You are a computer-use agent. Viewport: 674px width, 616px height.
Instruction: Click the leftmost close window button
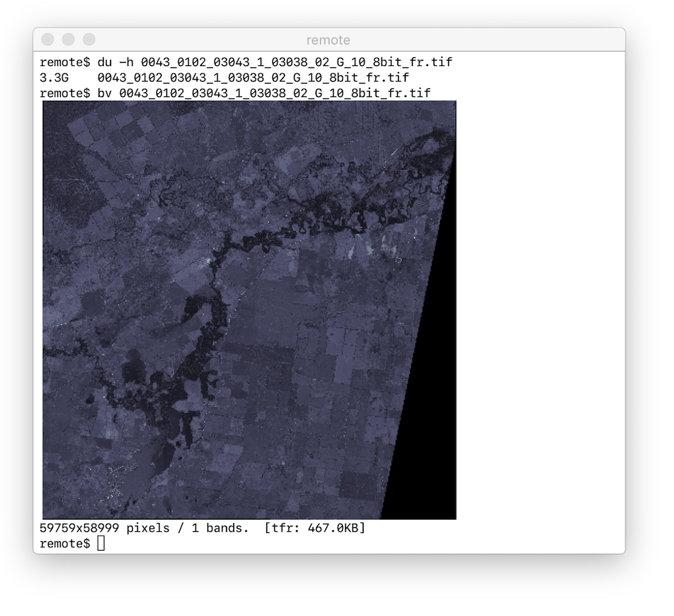(x=47, y=40)
